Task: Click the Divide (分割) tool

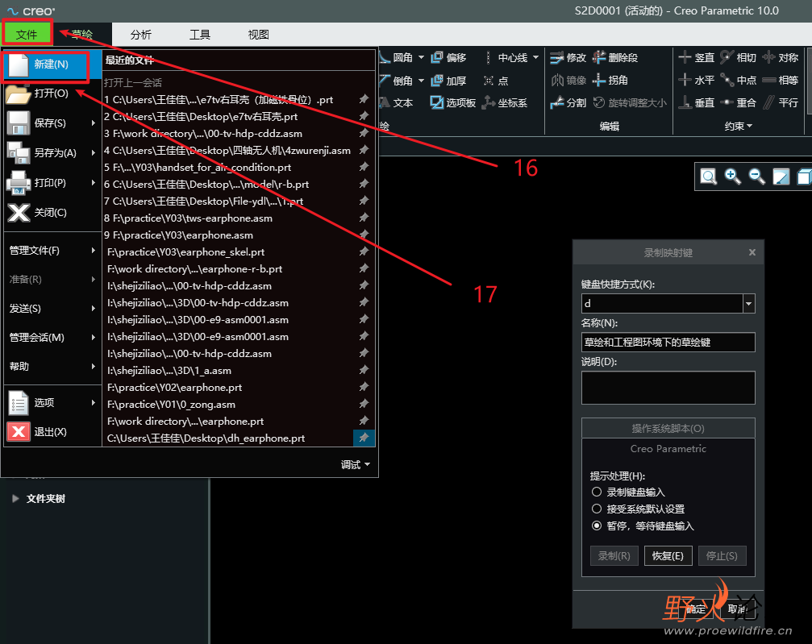Action: point(568,102)
